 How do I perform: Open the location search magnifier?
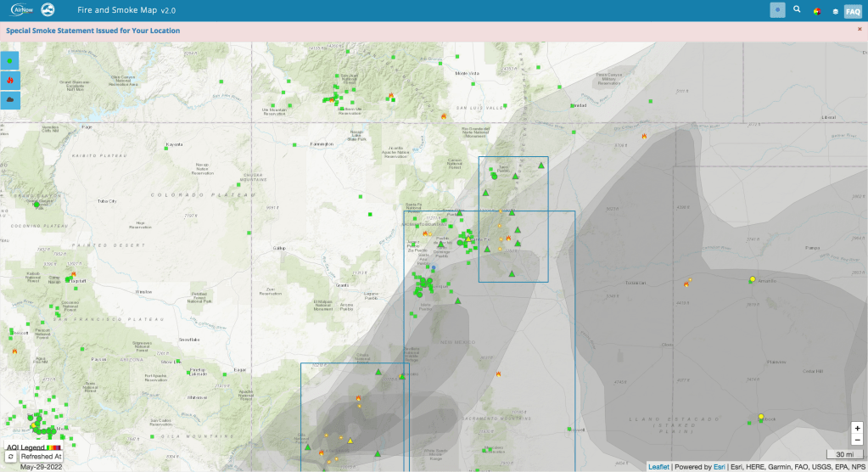pos(797,10)
